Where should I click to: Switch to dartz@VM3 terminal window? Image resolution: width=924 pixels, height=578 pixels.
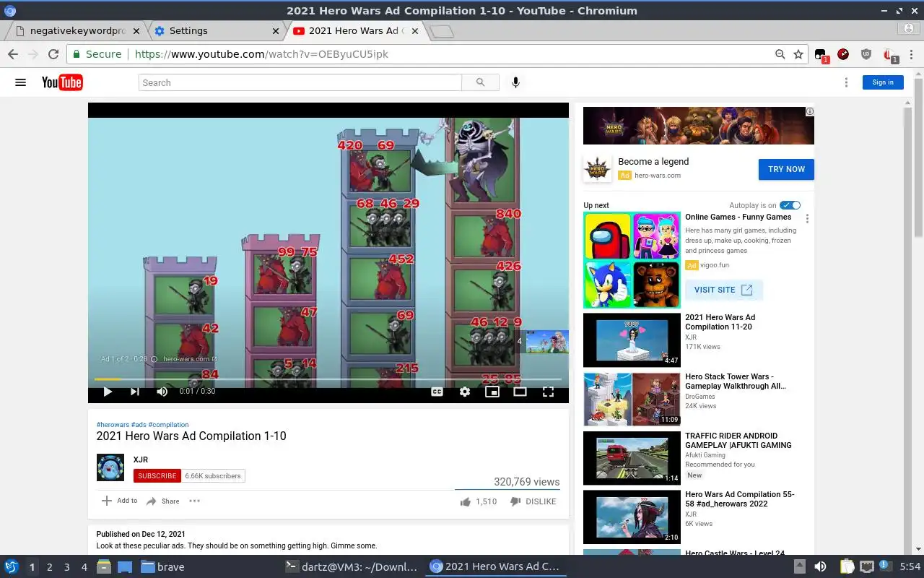(351, 567)
